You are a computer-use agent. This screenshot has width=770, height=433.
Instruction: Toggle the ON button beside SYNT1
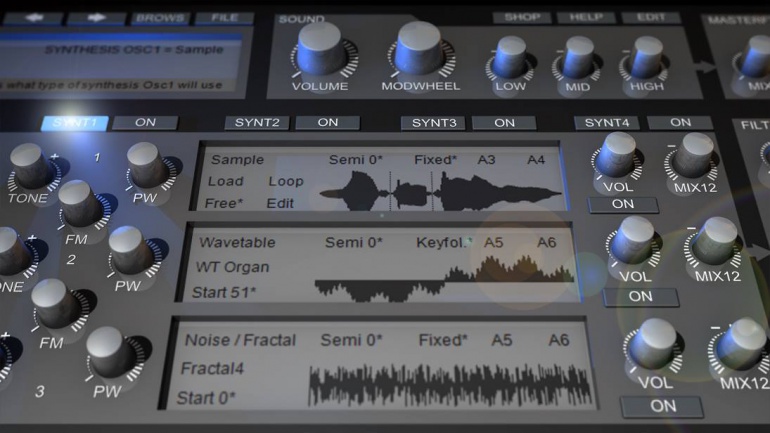coord(145,123)
